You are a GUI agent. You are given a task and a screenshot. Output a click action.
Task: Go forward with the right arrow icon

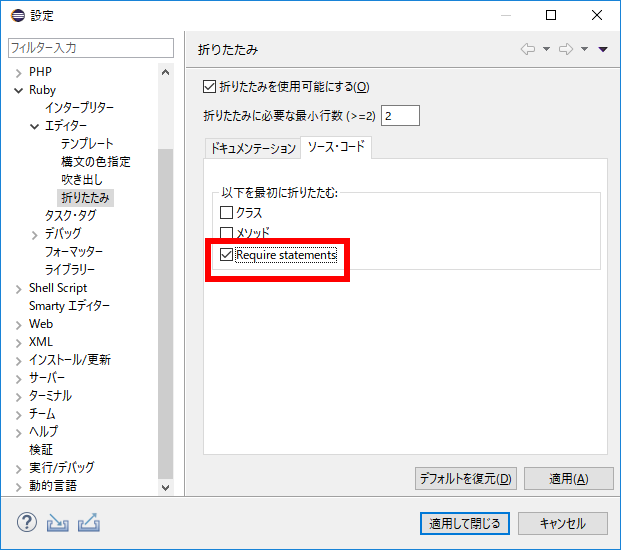(566, 49)
